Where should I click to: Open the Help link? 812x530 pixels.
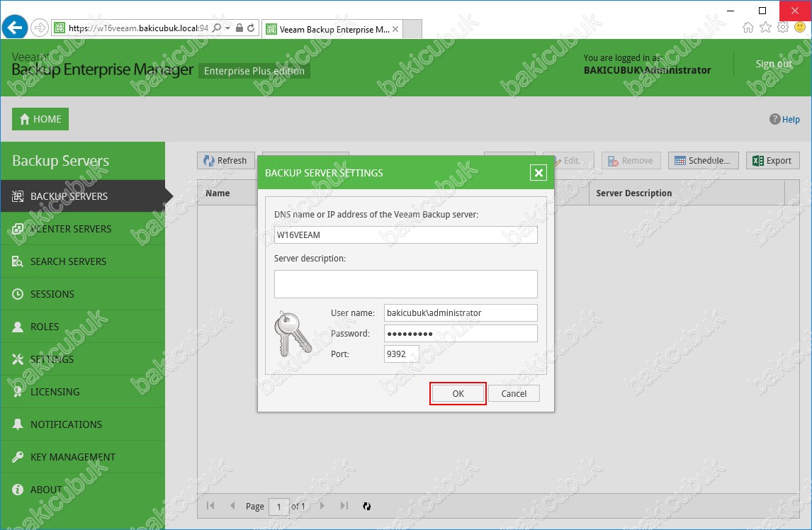click(x=784, y=119)
